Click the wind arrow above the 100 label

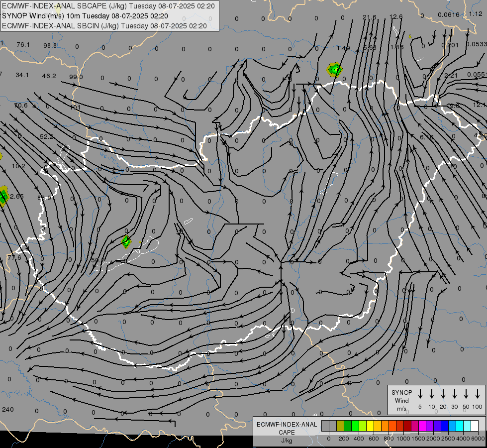(x=478, y=394)
